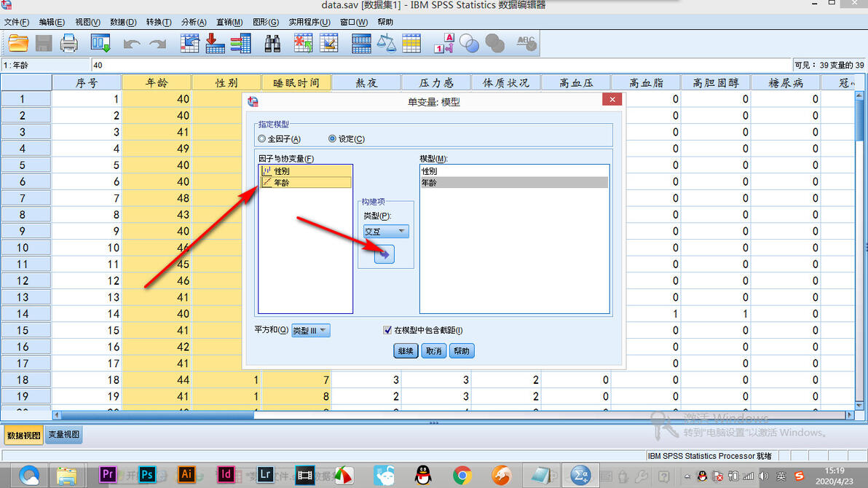Open 编辑 menu

pyautogui.click(x=52, y=22)
